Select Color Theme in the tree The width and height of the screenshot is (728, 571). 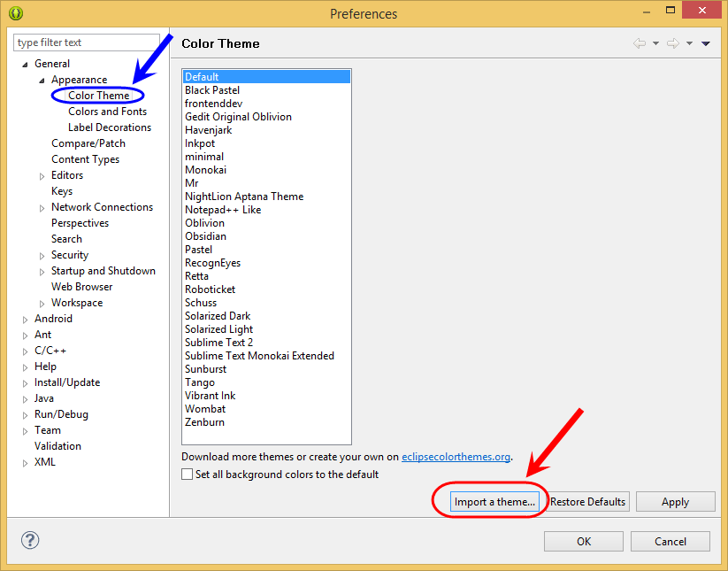click(x=98, y=96)
